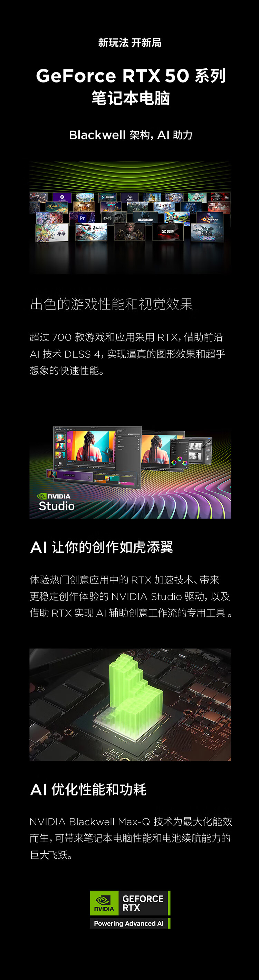
Task: Select the 万兴喵影 app tile
Action: (107, 197)
